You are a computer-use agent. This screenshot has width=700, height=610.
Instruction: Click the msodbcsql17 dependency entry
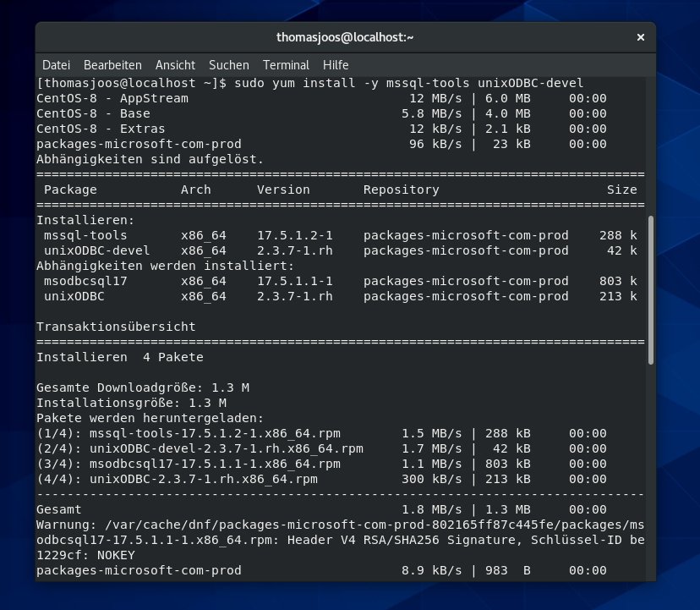click(x=85, y=281)
